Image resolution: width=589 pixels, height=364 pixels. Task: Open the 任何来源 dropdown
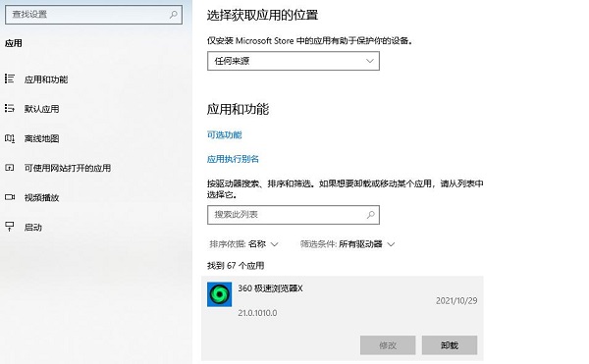(x=293, y=61)
